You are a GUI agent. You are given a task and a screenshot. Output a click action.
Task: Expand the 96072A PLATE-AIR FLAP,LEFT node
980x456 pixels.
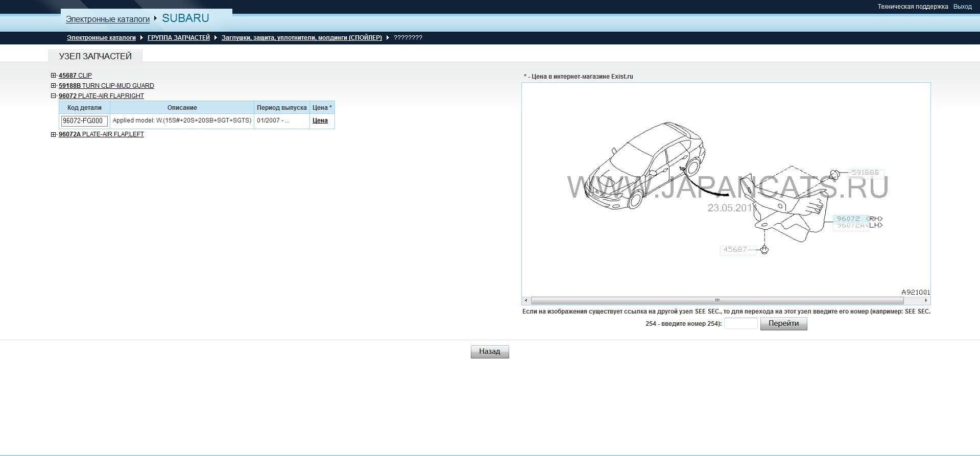(x=53, y=134)
